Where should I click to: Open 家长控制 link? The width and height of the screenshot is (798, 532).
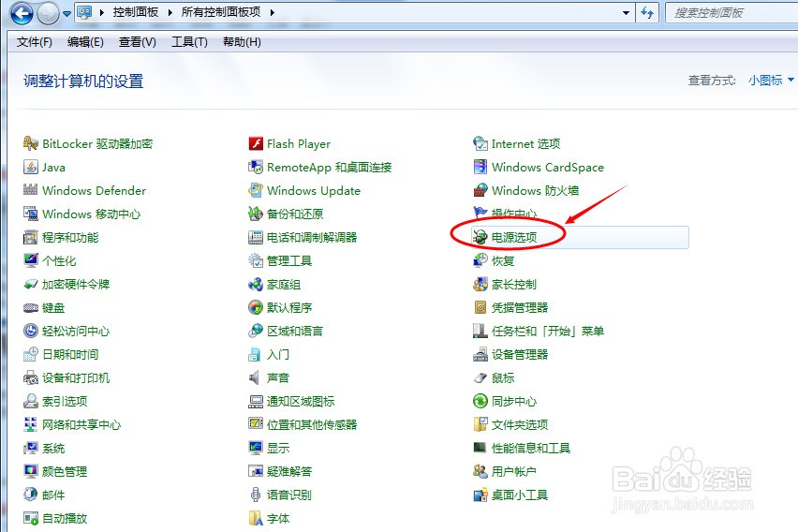tap(514, 284)
